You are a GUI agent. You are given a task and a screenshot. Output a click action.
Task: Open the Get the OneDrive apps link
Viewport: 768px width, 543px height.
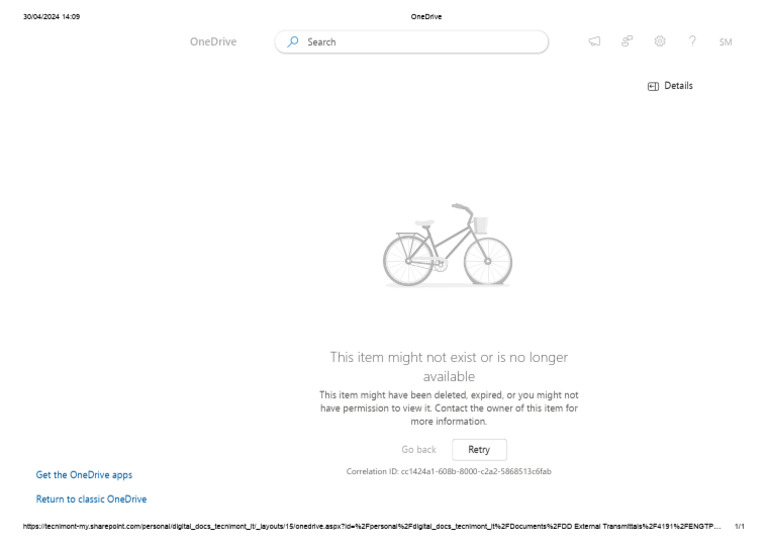[x=84, y=475]
